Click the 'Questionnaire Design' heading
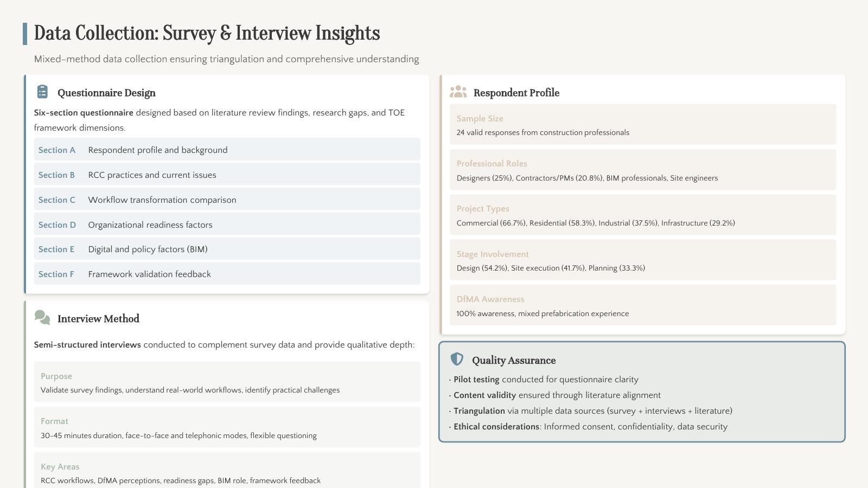This screenshot has width=868, height=488. tap(106, 93)
